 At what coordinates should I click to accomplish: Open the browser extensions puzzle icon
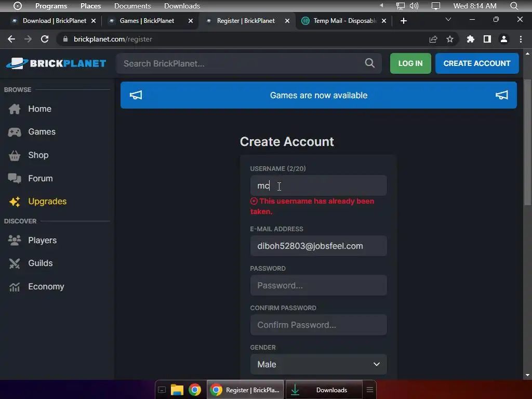[471, 39]
